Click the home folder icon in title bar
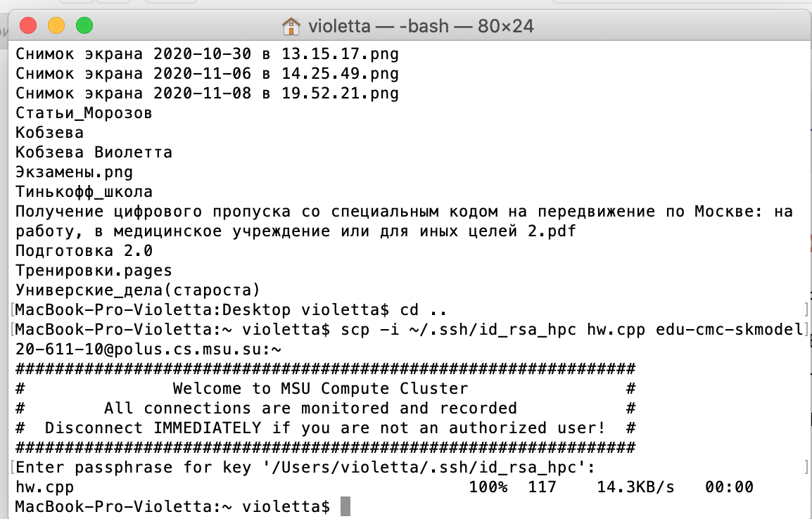Screen dimensions: 812x519 click(x=291, y=26)
